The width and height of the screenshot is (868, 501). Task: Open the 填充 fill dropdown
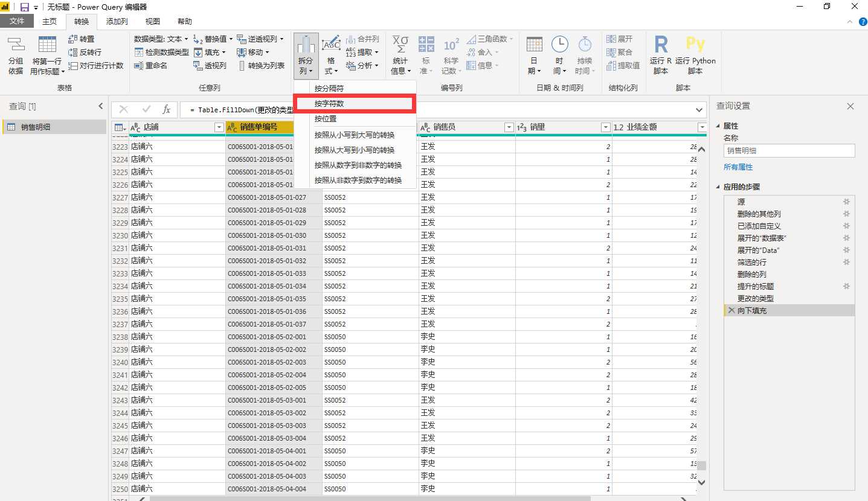click(x=209, y=52)
